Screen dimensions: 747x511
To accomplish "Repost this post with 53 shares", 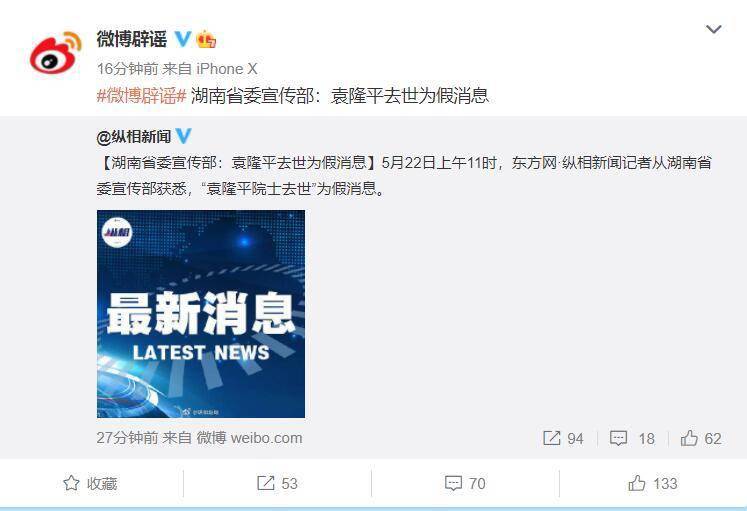I will (277, 484).
